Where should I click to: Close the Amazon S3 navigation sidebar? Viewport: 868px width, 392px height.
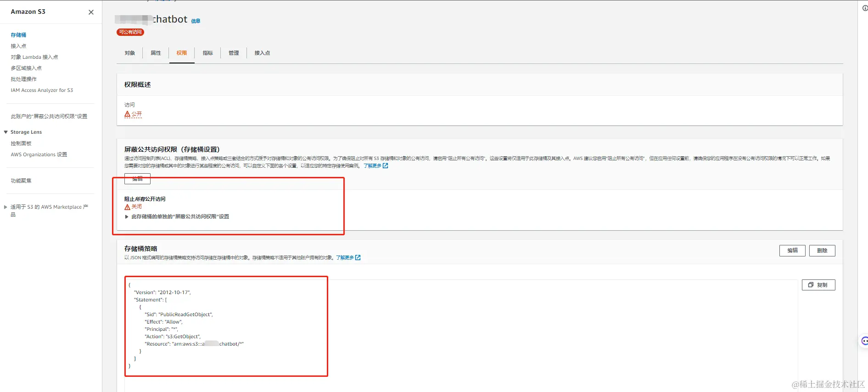pos(91,12)
